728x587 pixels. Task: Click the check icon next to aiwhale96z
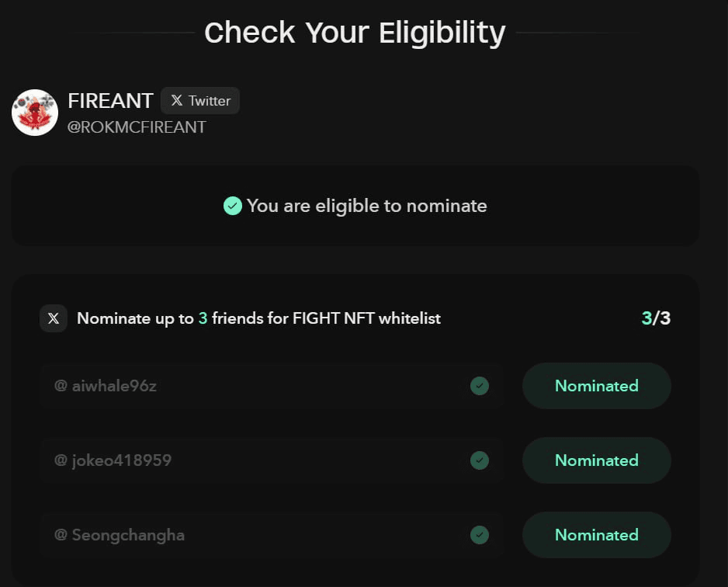click(x=480, y=386)
